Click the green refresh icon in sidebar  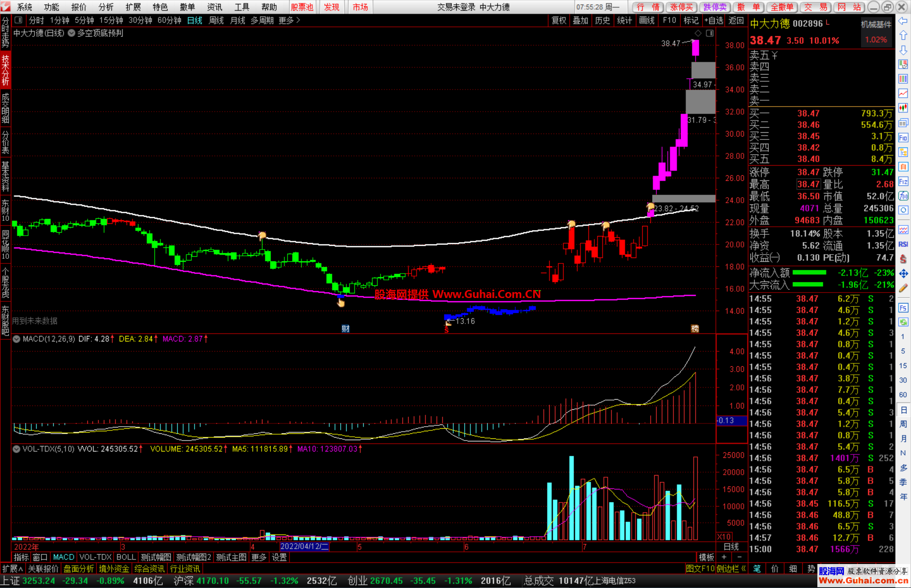pyautogui.click(x=903, y=322)
